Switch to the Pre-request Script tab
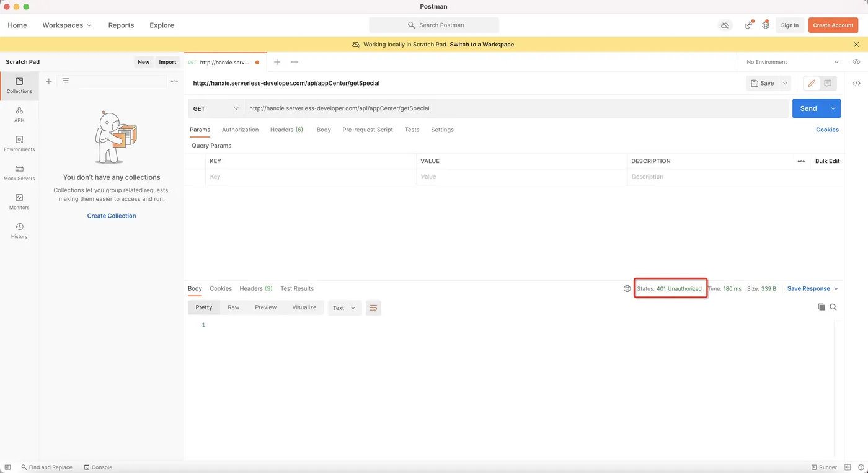Image resolution: width=868 pixels, height=473 pixels. click(368, 130)
